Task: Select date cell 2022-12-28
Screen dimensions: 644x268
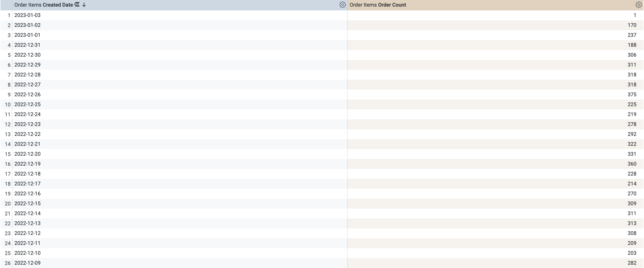Action: pyautogui.click(x=27, y=75)
